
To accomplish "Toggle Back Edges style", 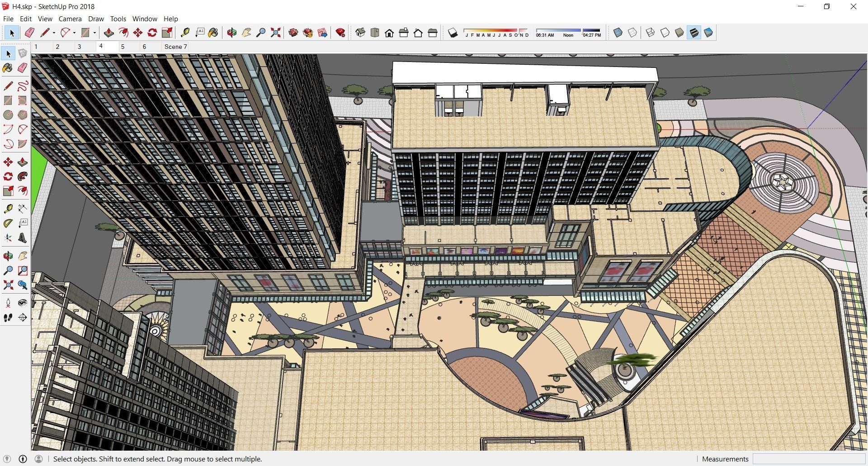I will (x=632, y=33).
